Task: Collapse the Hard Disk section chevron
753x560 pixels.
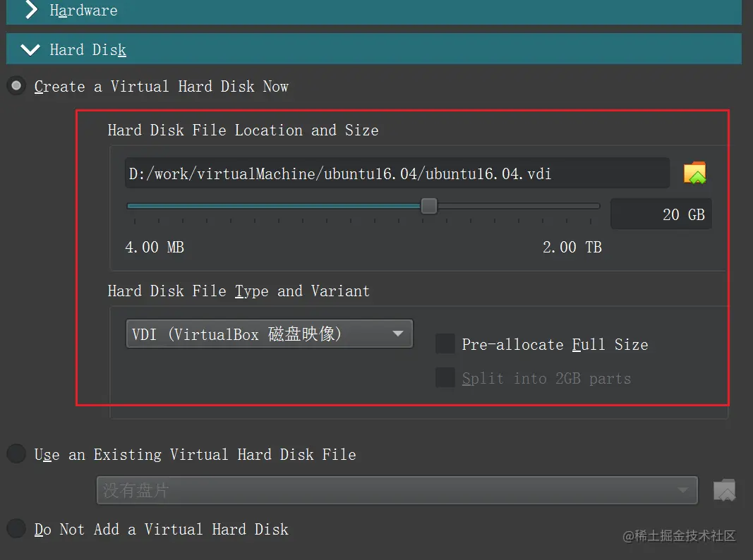Action: tap(30, 49)
